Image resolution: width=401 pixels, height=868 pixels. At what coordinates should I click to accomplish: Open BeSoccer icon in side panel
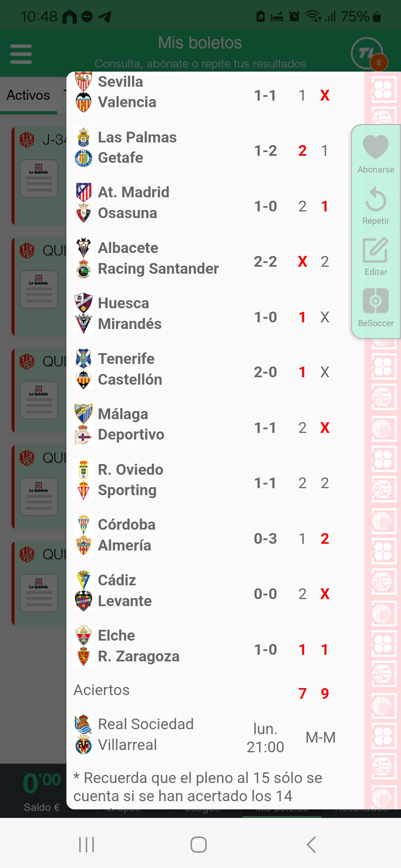click(375, 301)
